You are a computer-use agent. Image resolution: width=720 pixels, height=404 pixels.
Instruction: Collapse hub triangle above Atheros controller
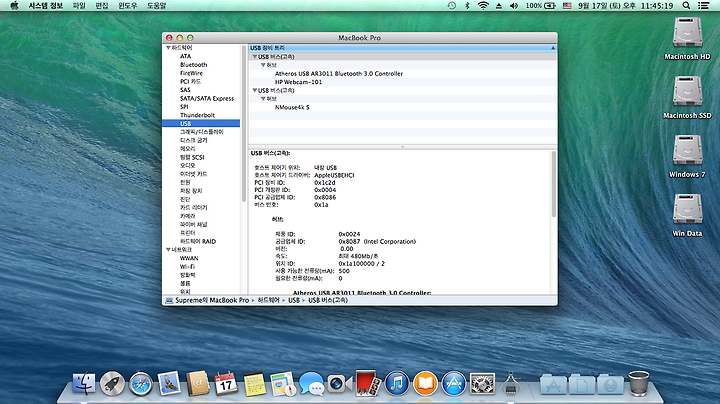point(263,65)
